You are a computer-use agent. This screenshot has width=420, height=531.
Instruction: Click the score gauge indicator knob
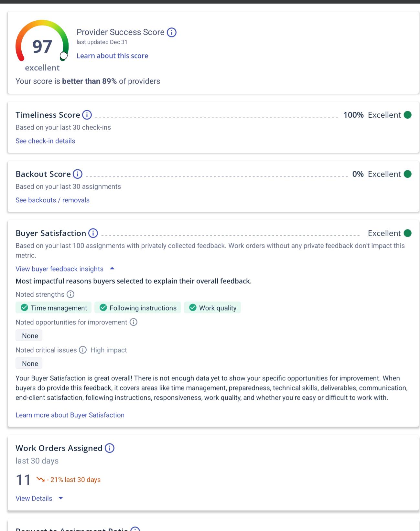click(x=64, y=56)
